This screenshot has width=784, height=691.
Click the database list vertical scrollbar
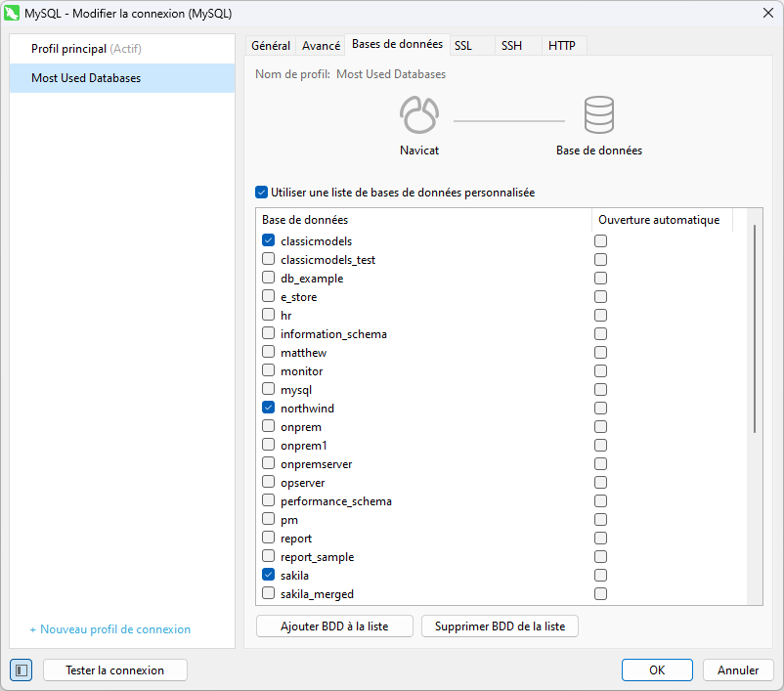[x=755, y=329]
